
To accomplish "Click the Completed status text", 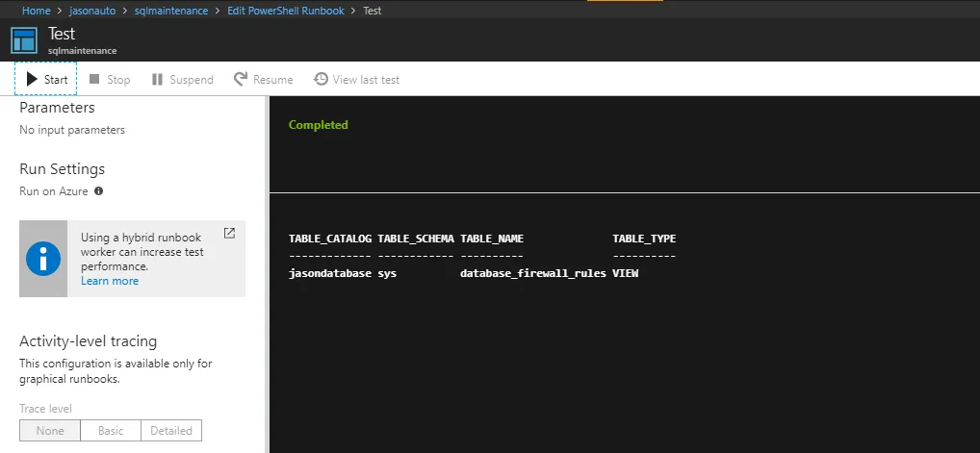I will click(x=318, y=125).
